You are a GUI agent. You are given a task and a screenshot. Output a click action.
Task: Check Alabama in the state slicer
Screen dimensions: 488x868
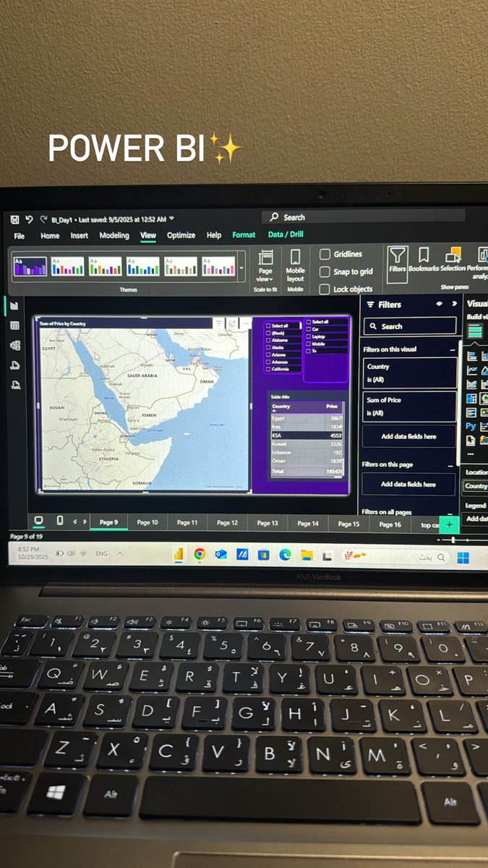pos(269,340)
